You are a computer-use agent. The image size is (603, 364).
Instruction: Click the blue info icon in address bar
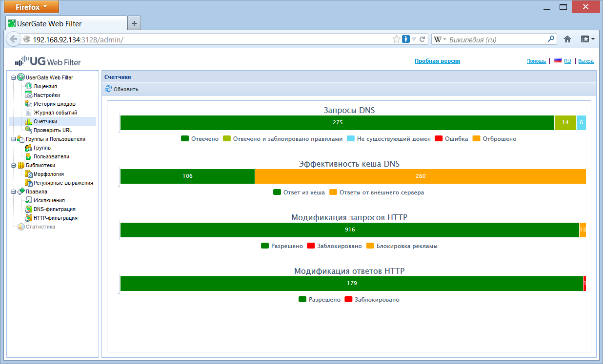point(405,39)
